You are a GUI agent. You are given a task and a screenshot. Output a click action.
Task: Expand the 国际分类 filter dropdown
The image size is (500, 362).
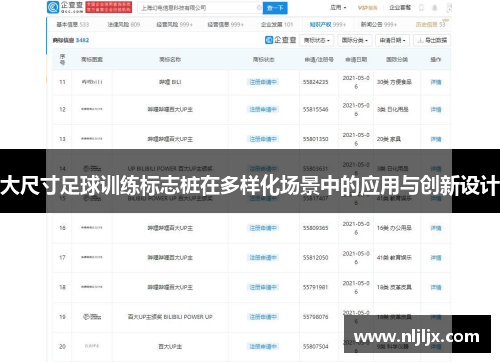click(x=355, y=40)
